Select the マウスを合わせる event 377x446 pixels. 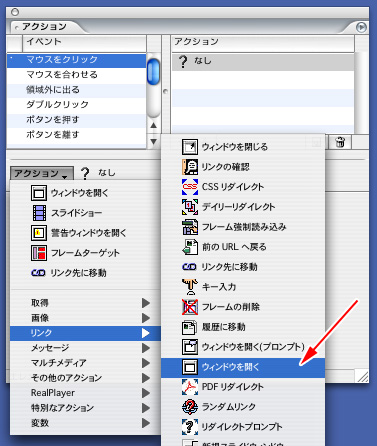76,74
